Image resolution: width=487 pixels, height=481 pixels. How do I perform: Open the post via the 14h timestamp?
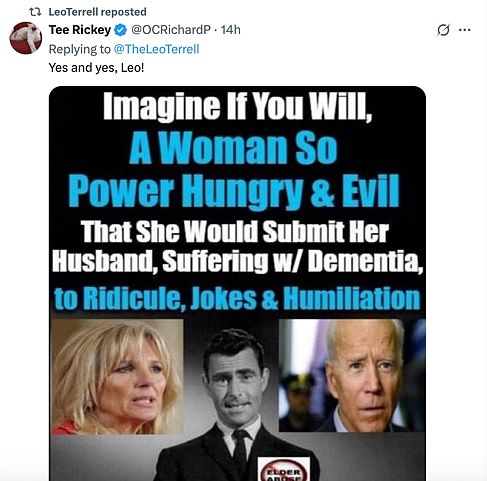tap(230, 30)
